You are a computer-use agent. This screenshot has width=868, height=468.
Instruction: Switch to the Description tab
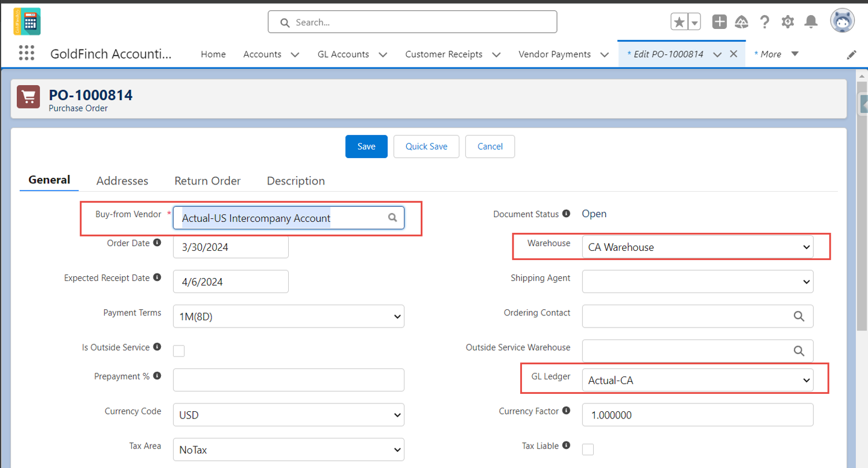coord(296,180)
